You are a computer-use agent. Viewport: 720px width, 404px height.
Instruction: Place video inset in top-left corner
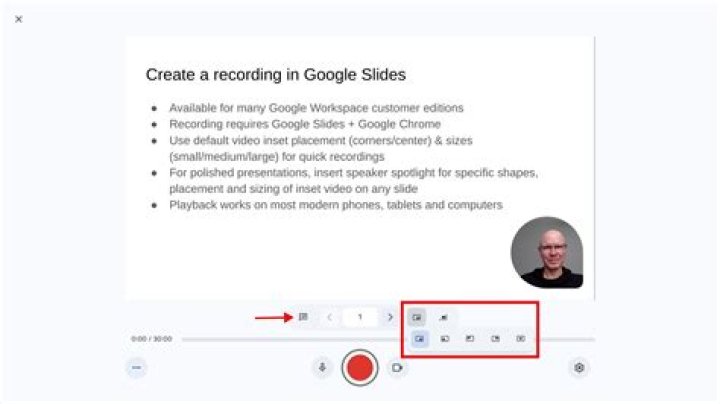tap(470, 339)
